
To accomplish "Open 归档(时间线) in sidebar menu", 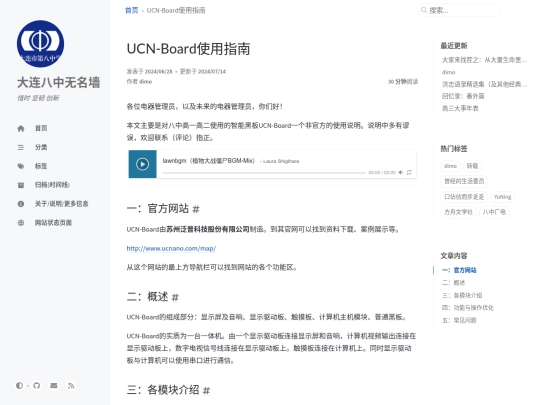I will pos(52,185).
